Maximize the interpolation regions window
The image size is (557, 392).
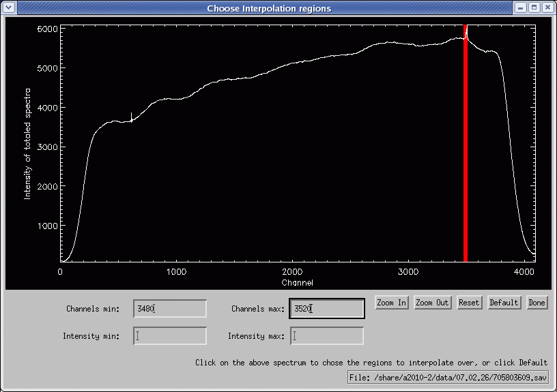point(534,7)
